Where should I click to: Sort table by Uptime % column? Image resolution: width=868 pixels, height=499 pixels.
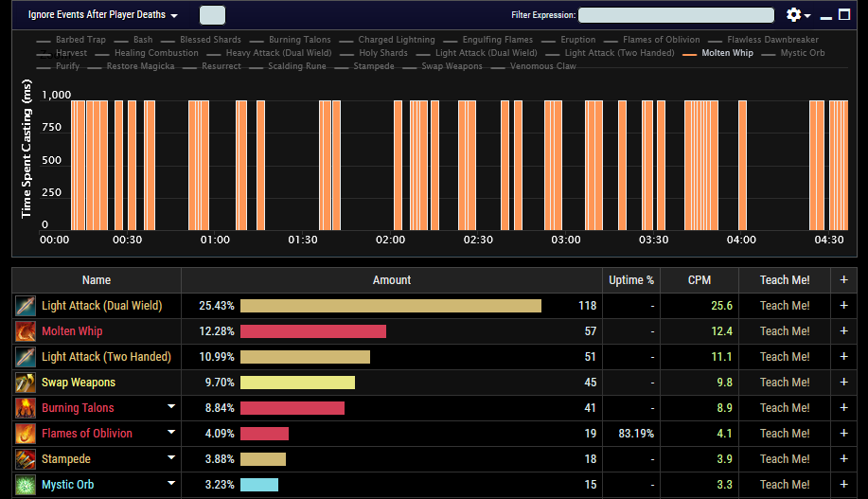tap(631, 280)
